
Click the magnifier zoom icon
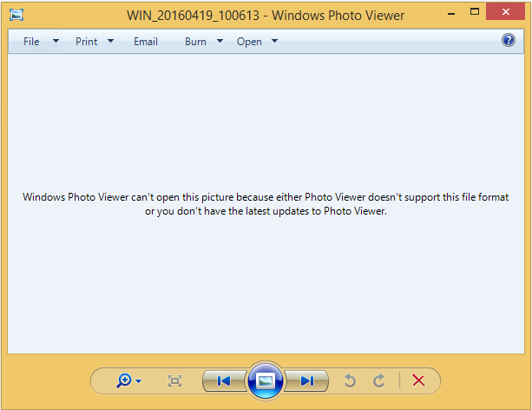[124, 380]
